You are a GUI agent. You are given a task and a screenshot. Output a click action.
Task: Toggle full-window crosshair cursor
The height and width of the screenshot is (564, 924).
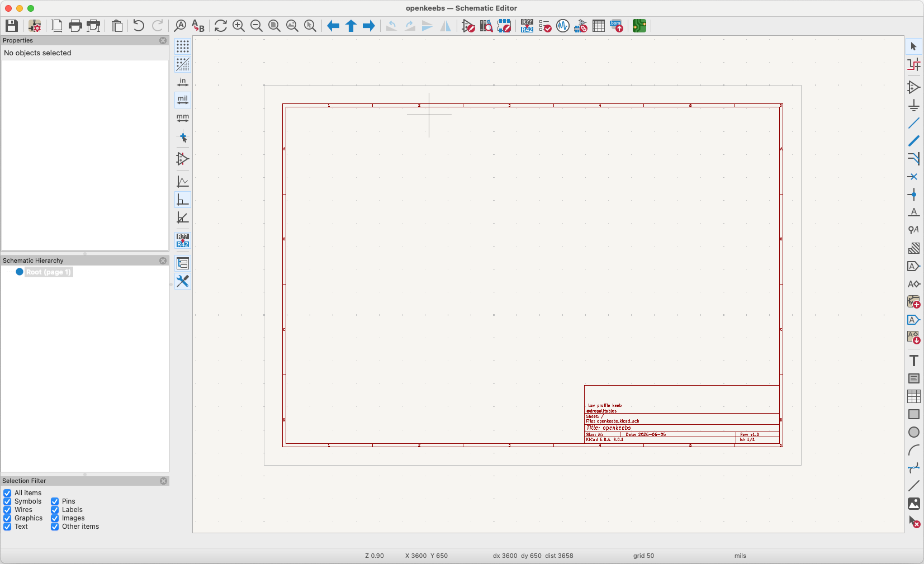click(183, 136)
